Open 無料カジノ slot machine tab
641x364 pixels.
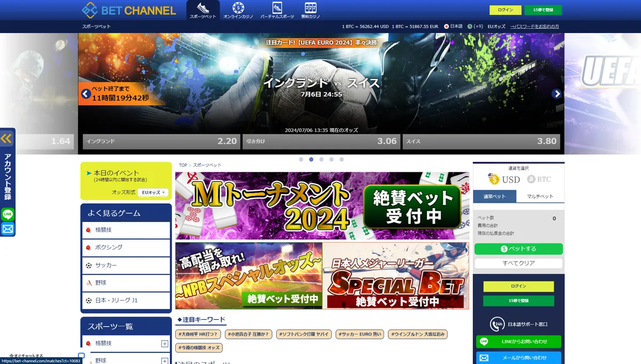(x=310, y=10)
